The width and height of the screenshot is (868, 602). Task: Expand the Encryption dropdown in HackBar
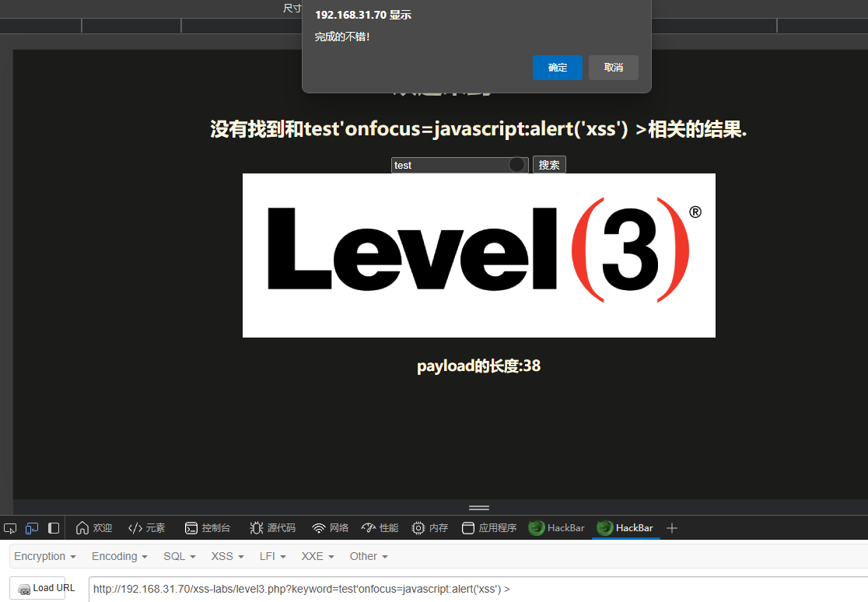[x=45, y=556]
